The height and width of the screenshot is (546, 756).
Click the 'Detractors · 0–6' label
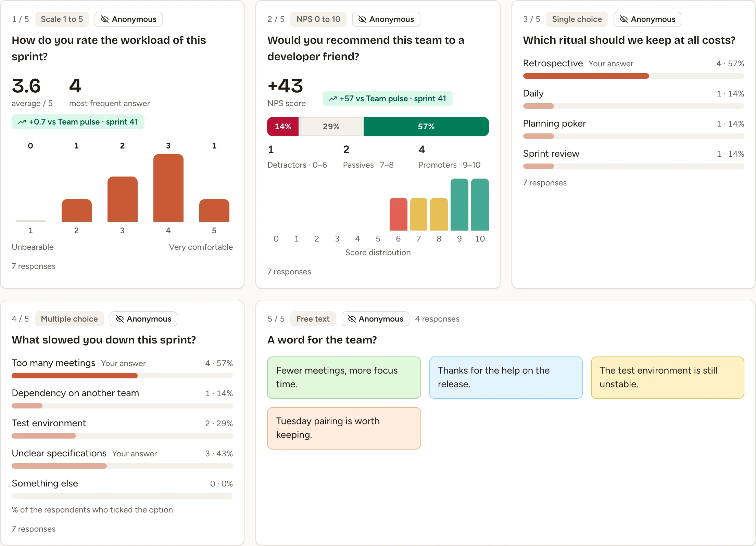297,165
